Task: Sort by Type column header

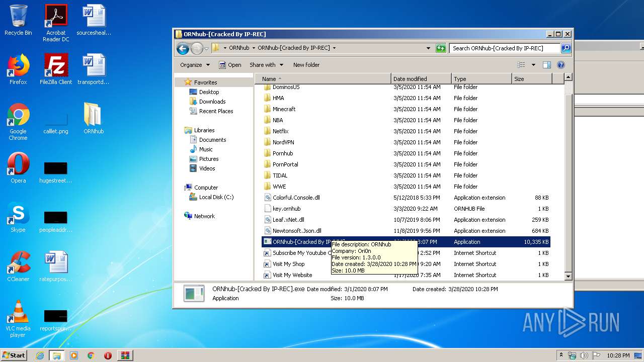Action: [x=481, y=79]
